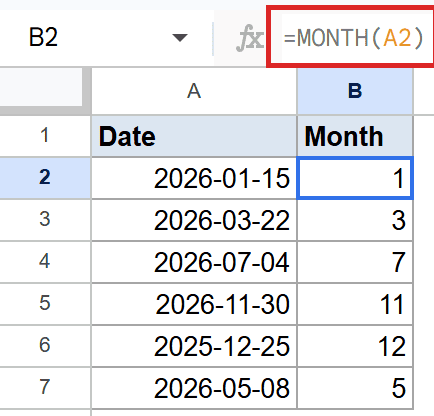Image resolution: width=434 pixels, height=416 pixels.
Task: Select row 2 header
Action: click(45, 178)
